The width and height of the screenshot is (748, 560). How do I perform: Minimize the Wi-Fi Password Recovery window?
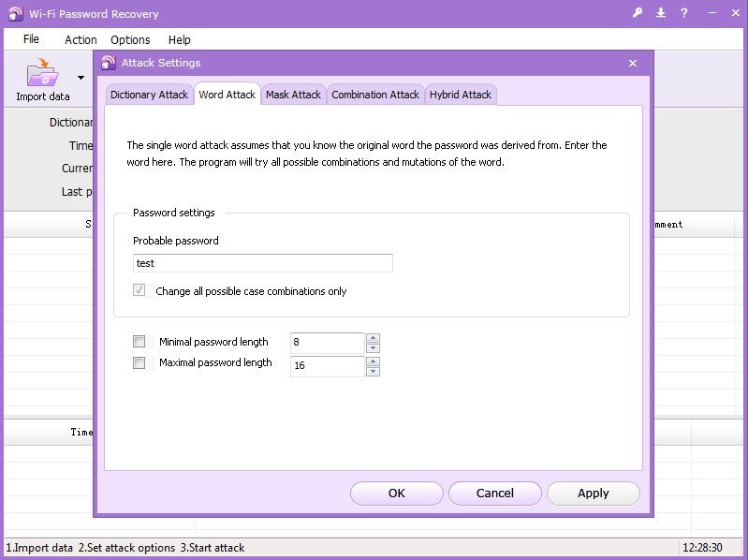[712, 13]
